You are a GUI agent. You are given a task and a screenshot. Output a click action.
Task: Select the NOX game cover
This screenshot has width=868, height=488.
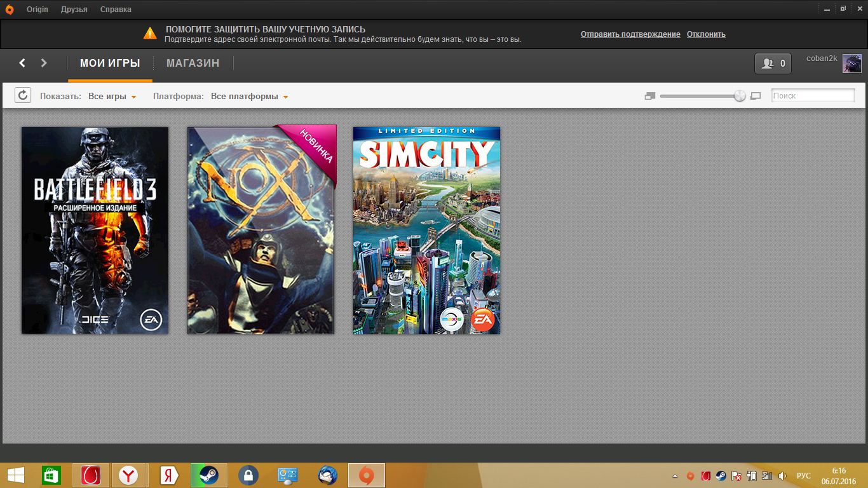[261, 231]
